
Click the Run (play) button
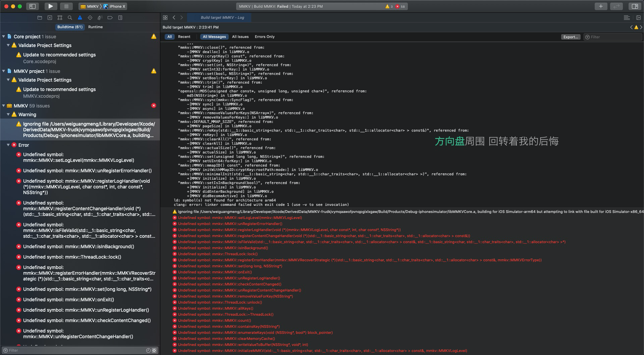(x=50, y=6)
